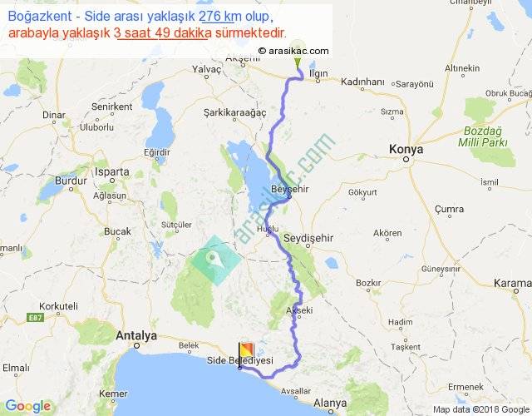This screenshot has height=416, width=532.
Task: Click the Google logo
Action: [x=28, y=406]
